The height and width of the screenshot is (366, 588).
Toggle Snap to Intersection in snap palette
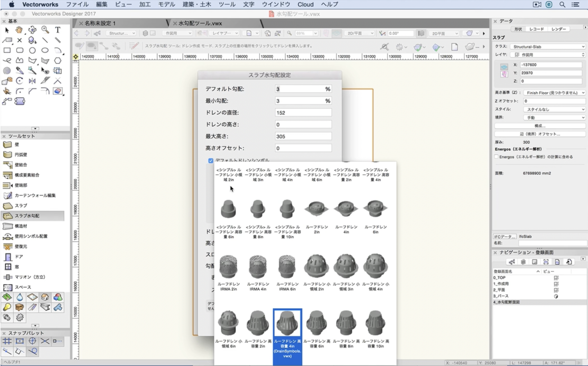pos(45,341)
